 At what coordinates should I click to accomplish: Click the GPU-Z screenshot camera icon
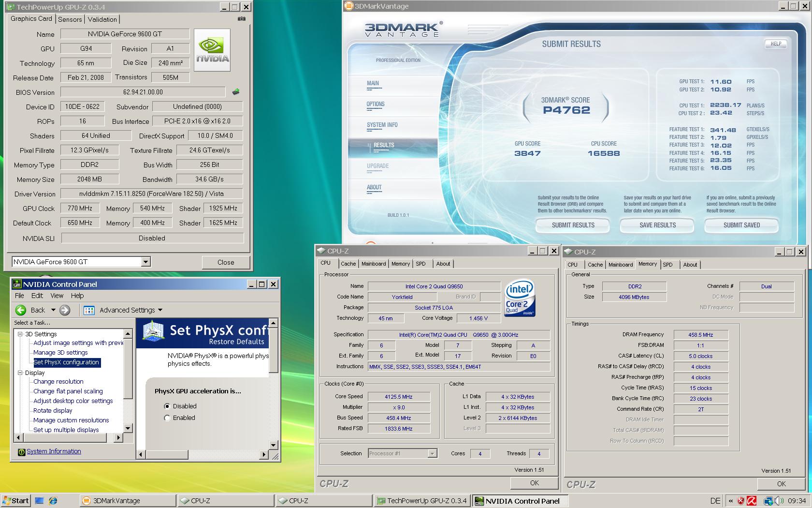242,19
